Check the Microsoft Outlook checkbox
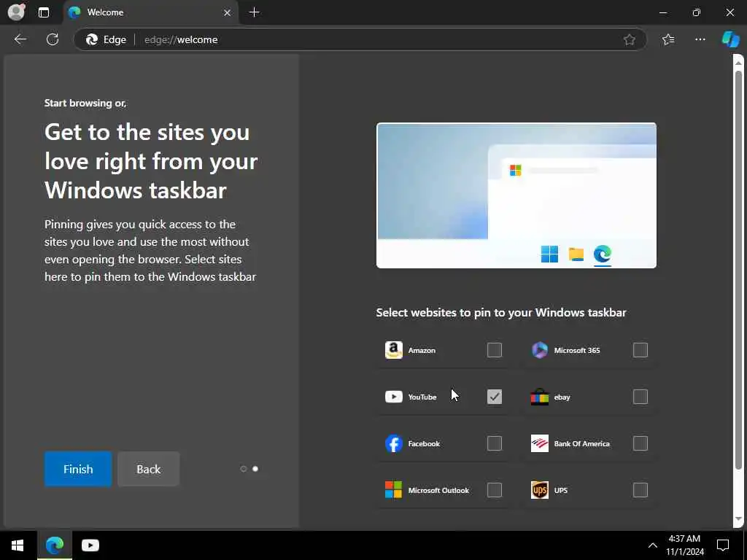The width and height of the screenshot is (747, 560). point(495,490)
